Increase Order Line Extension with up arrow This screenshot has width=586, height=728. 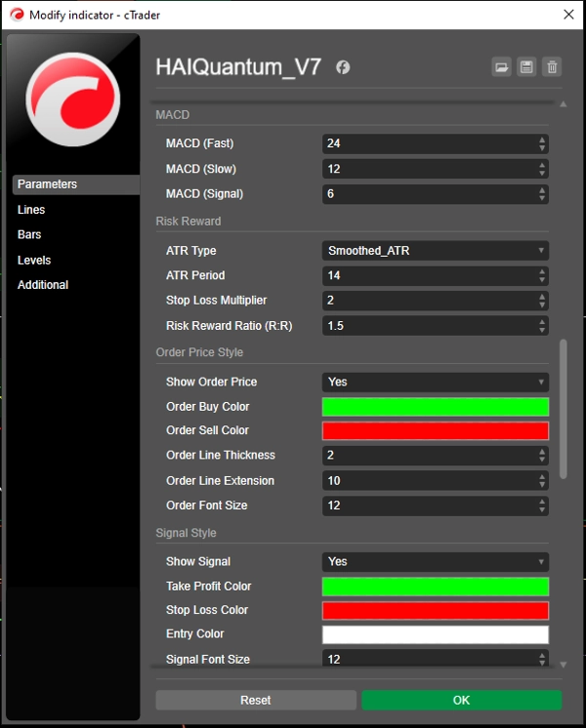542,477
